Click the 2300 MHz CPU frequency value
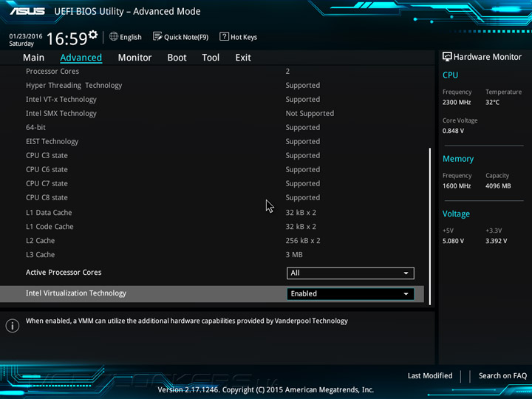This screenshot has height=399, width=532. [457, 102]
